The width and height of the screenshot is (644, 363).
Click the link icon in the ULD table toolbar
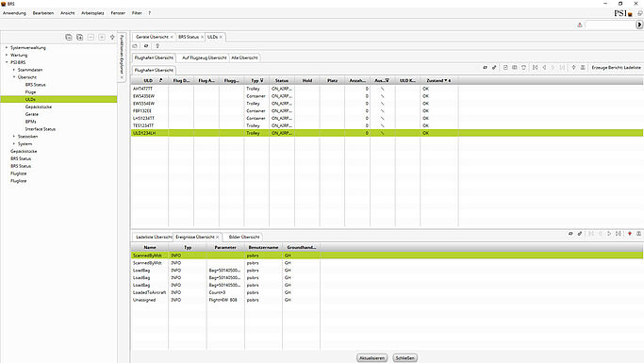coord(494,67)
